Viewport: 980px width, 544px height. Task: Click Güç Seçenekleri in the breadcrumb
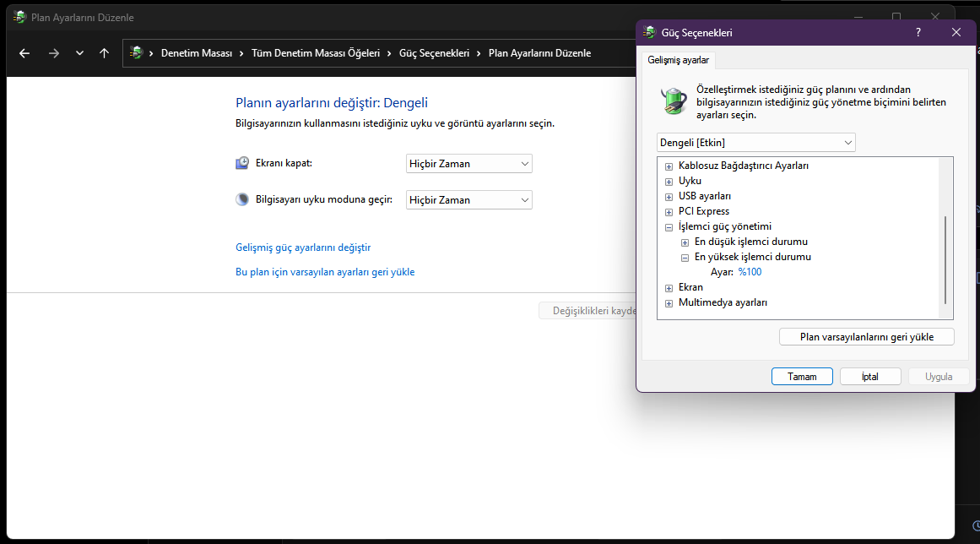click(x=434, y=53)
